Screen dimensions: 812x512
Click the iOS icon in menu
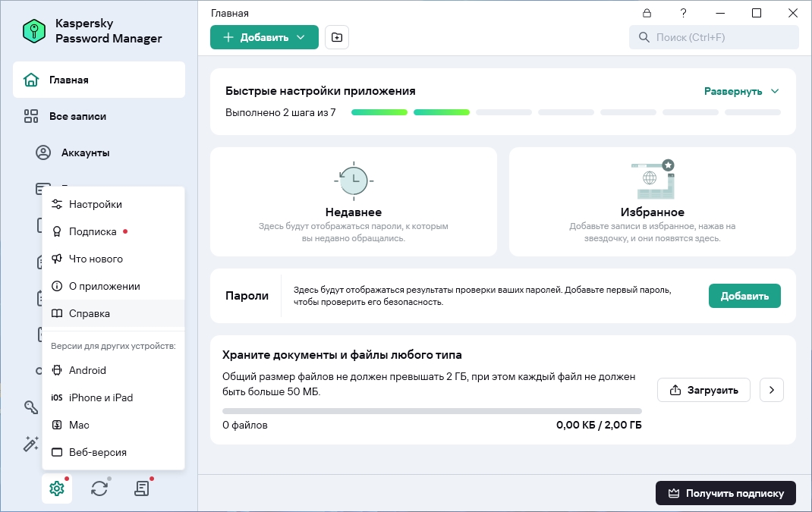57,397
